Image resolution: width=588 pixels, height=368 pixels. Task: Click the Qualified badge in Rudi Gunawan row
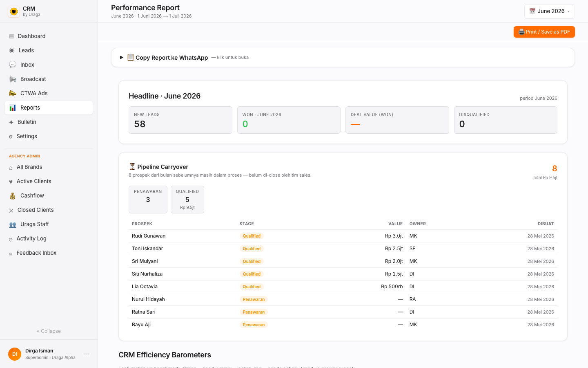(252, 236)
